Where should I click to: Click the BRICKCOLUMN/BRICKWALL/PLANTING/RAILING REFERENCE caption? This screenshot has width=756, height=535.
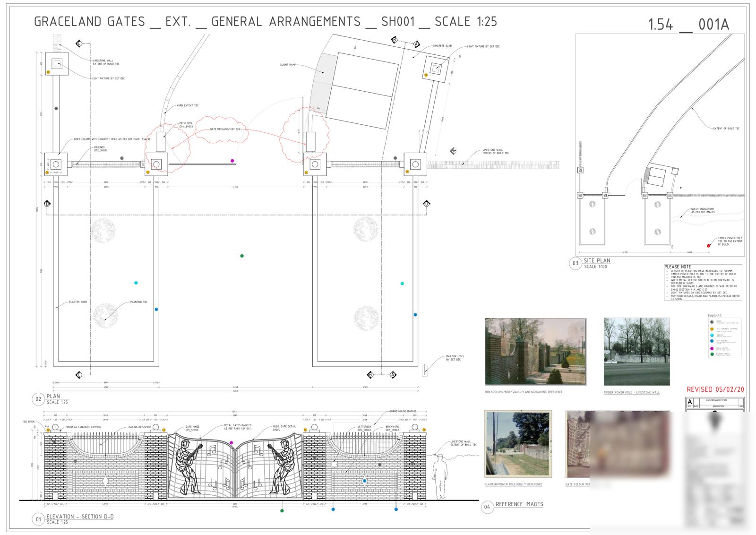(x=524, y=392)
